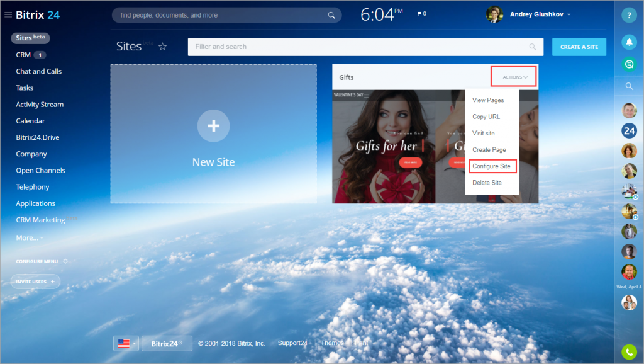
Task: Focus the Filter and search field
Action: 365,47
